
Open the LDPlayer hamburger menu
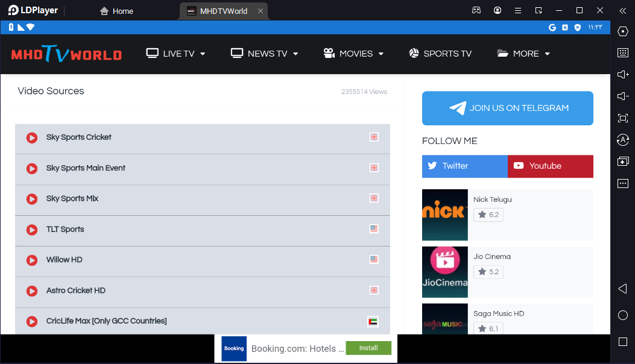click(x=518, y=10)
